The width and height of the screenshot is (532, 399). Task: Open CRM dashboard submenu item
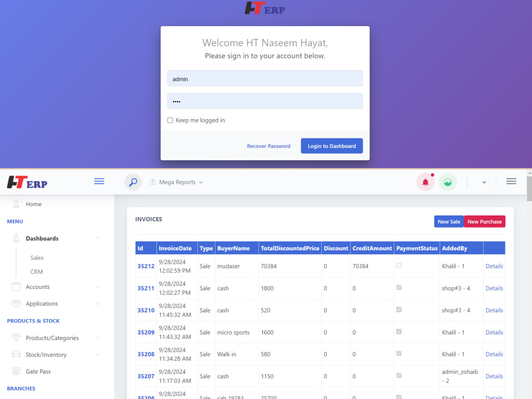point(37,271)
